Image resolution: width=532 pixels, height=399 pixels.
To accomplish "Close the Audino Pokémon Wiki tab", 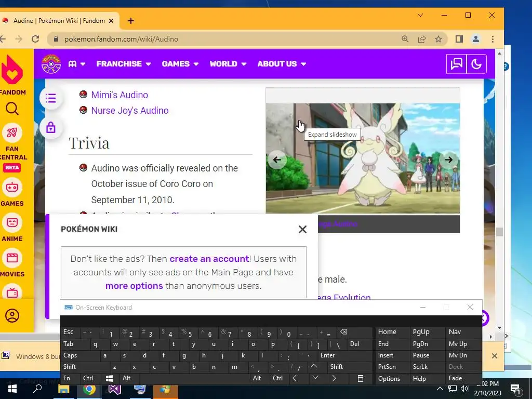I will coord(111,21).
